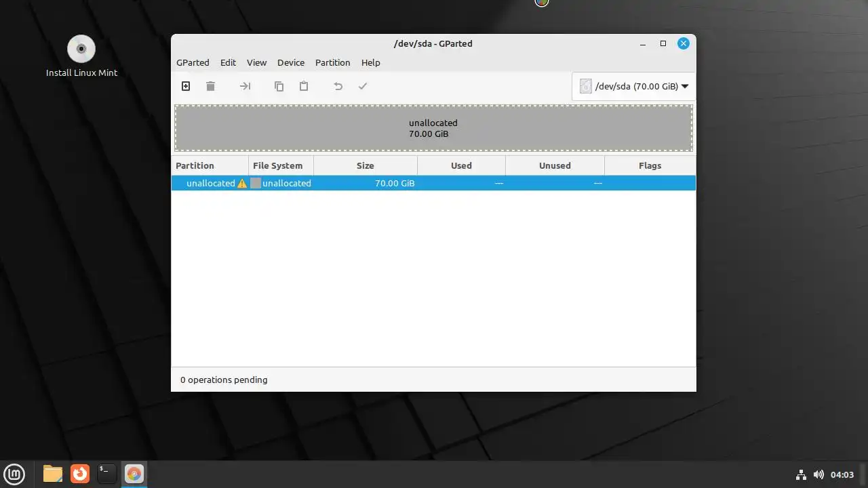
Task: Open the Partition menu
Action: point(332,62)
